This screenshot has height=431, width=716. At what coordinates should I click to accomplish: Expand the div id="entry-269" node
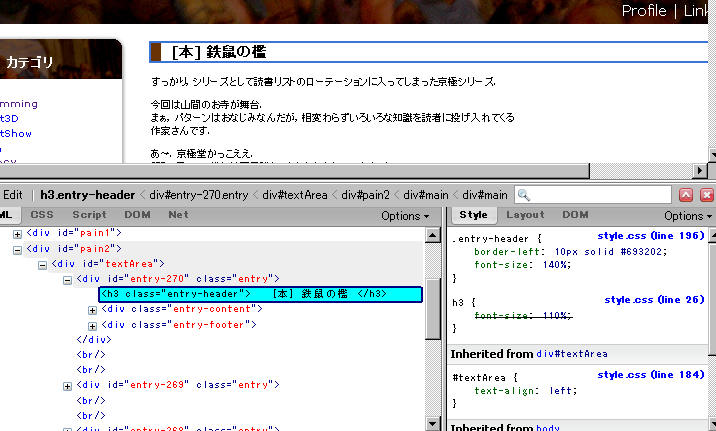click(67, 386)
